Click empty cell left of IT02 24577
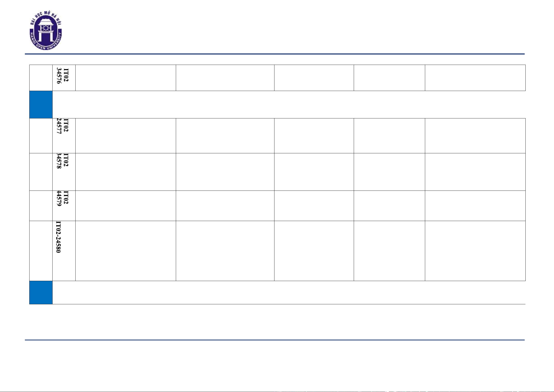The image size is (554, 392). click(x=41, y=136)
